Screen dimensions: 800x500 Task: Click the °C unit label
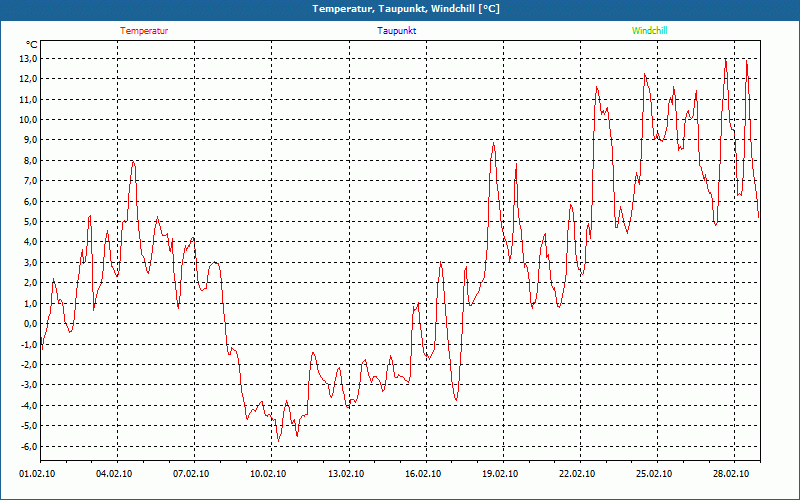tap(31, 45)
